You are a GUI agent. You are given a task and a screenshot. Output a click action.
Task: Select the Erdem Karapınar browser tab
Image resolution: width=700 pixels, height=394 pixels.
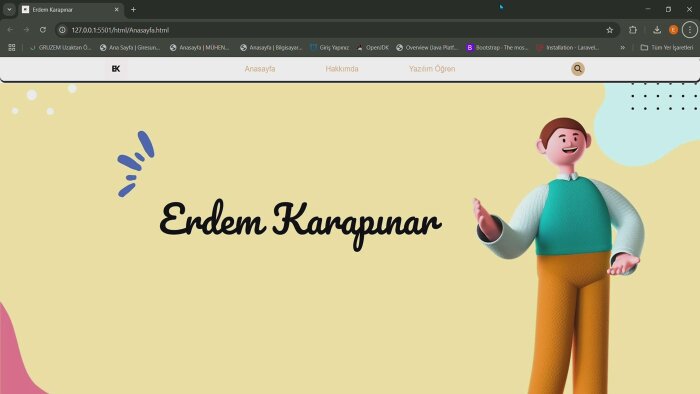(71, 9)
